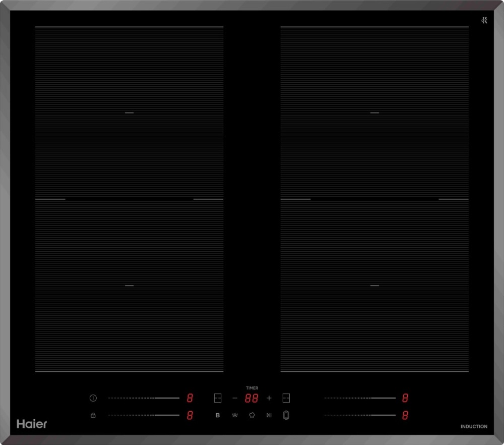This screenshot has height=445, width=504.
Task: Touch the rear right cooking zone marker
Action: pos(374,113)
